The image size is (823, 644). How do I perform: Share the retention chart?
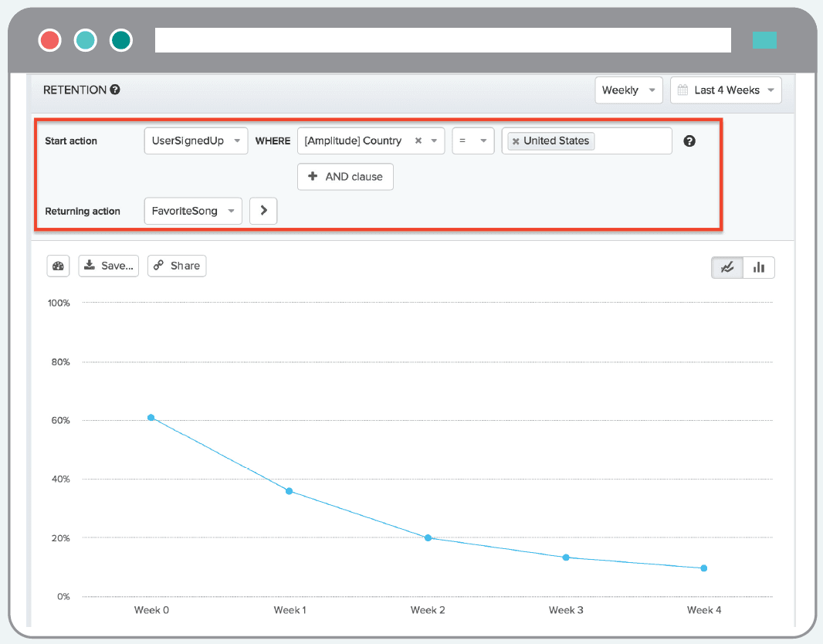(x=177, y=266)
